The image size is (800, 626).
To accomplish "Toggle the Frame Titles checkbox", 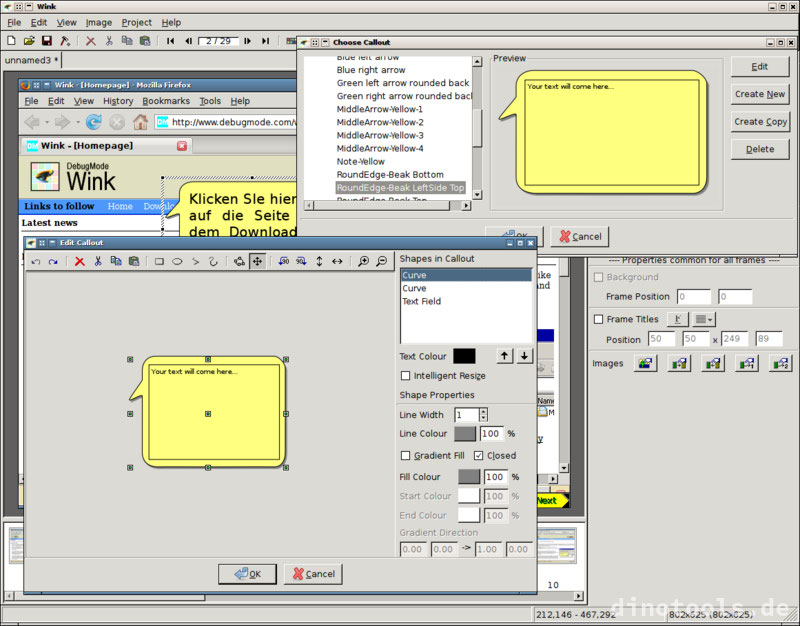I will click(598, 319).
